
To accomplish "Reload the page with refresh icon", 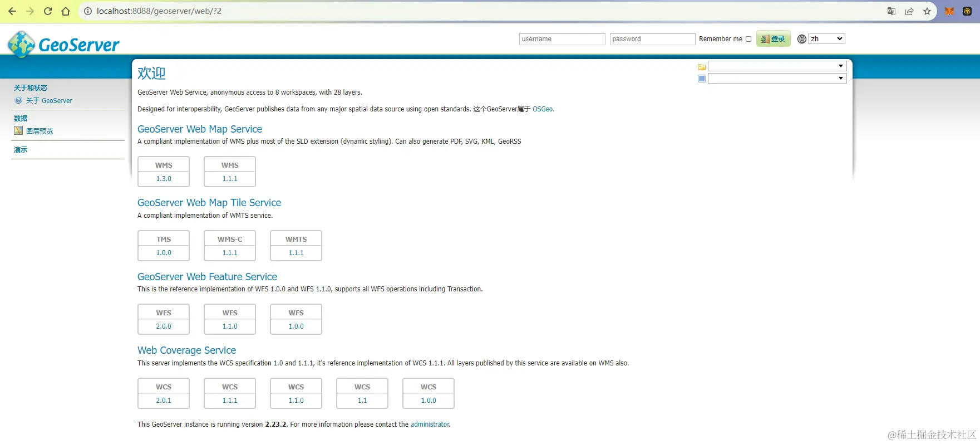I will 48,11.
